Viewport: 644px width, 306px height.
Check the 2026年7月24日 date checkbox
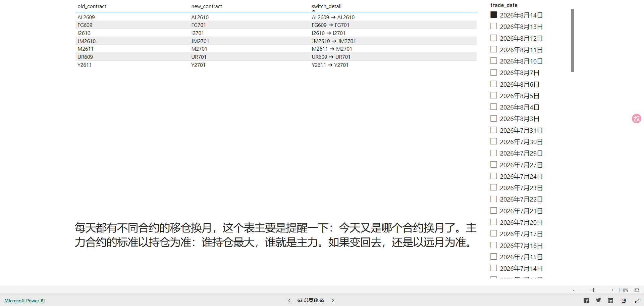pos(494,176)
